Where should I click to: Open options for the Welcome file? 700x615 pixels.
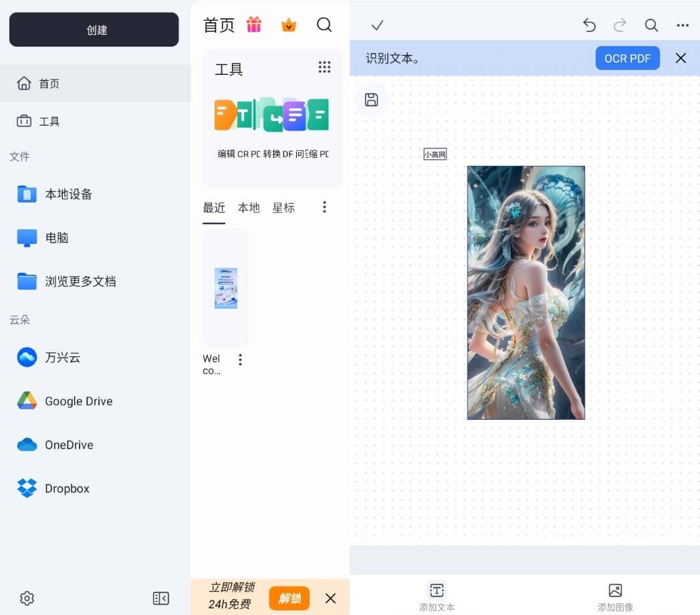(240, 360)
